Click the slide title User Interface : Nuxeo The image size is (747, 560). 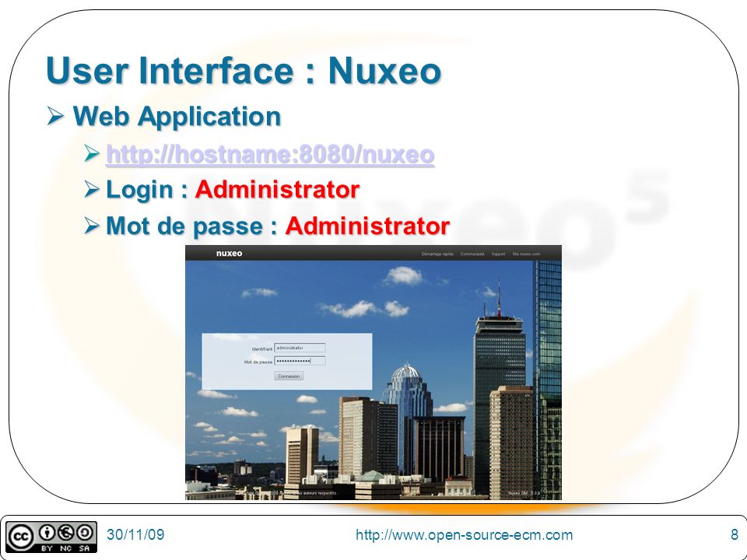(x=244, y=71)
